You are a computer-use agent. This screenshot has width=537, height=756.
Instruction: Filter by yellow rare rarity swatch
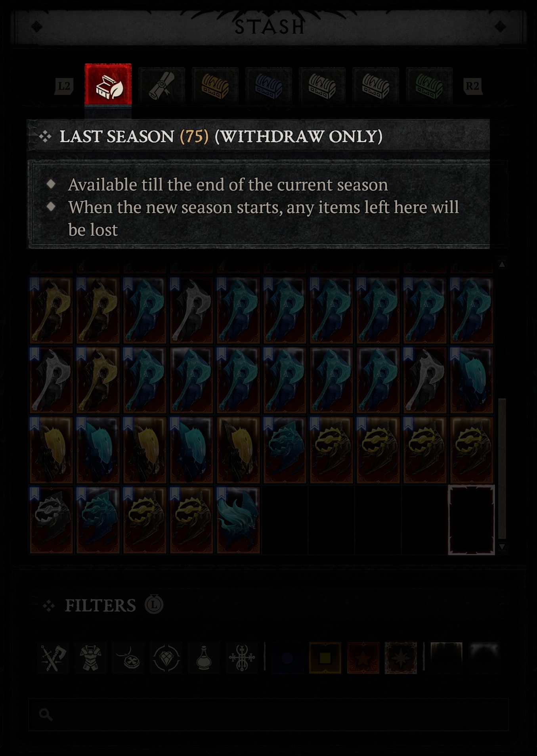pyautogui.click(x=325, y=658)
